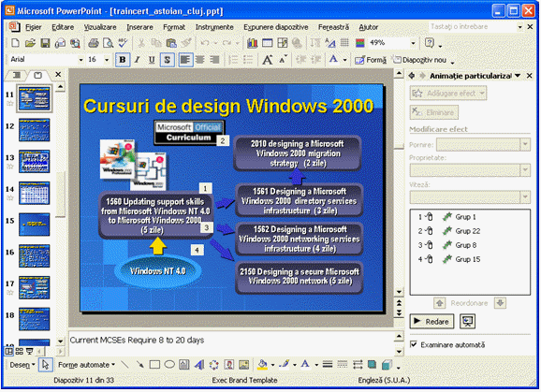Screen dimensions: 541x392
Task: Click the bulleted list icon
Action: [248, 60]
